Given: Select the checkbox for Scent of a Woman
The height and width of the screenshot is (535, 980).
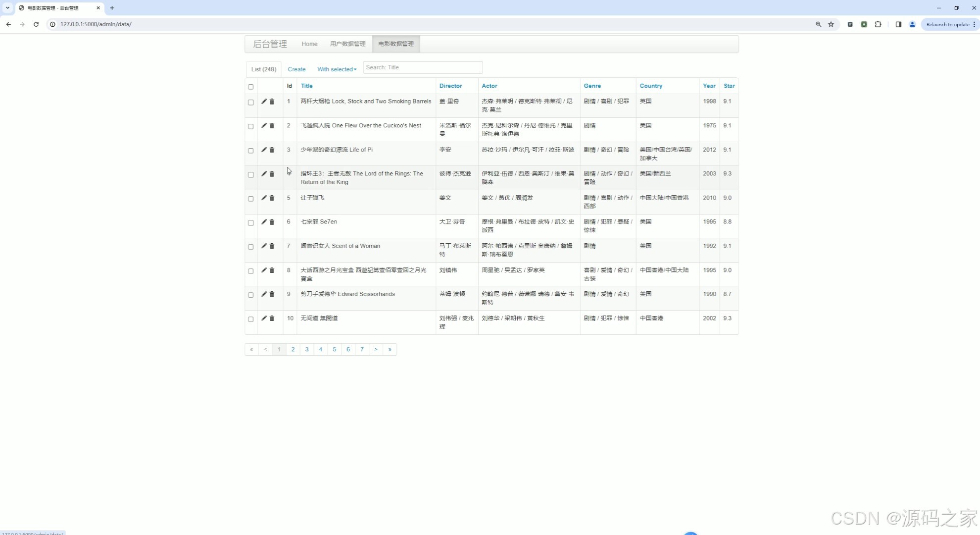Looking at the screenshot, I should pos(250,247).
